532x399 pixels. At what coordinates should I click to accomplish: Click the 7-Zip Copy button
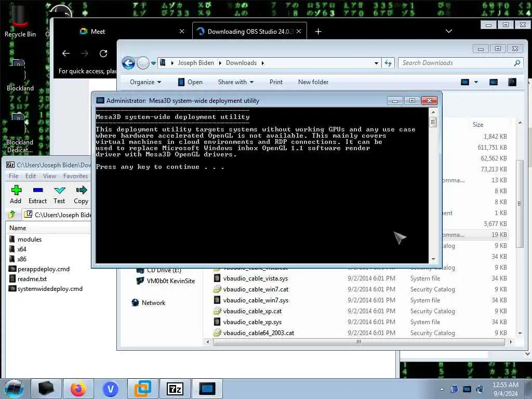pyautogui.click(x=81, y=195)
